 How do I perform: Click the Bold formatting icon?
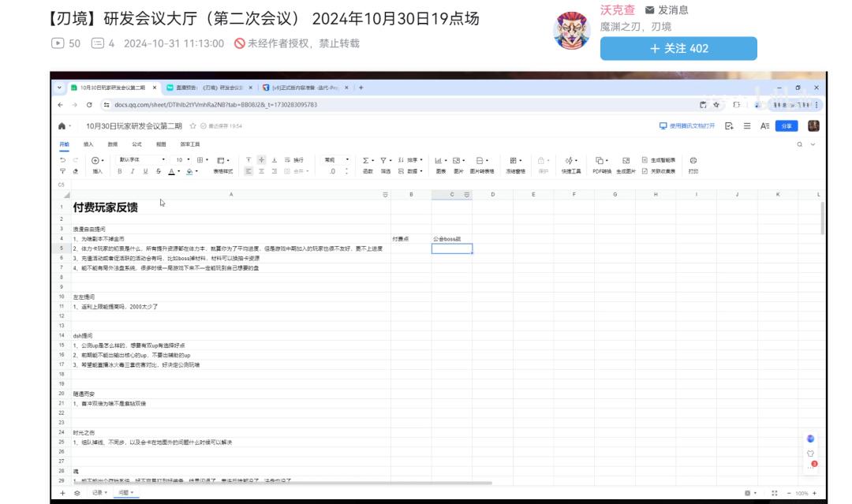click(120, 171)
